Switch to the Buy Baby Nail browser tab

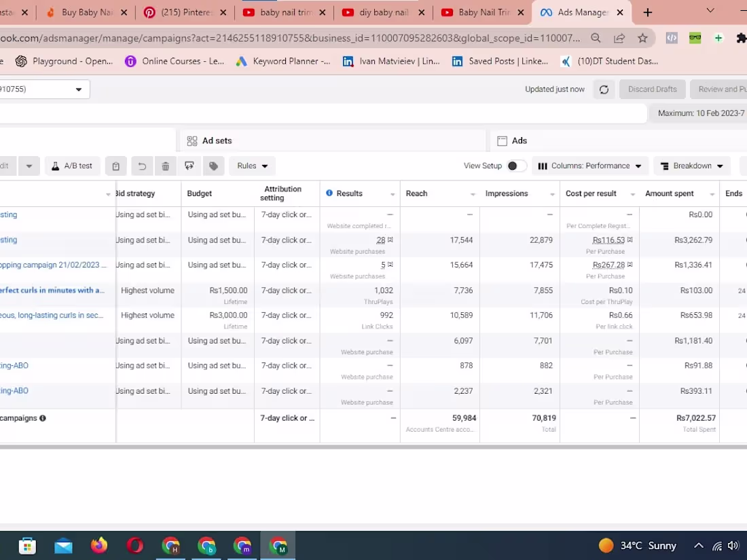[x=86, y=12]
